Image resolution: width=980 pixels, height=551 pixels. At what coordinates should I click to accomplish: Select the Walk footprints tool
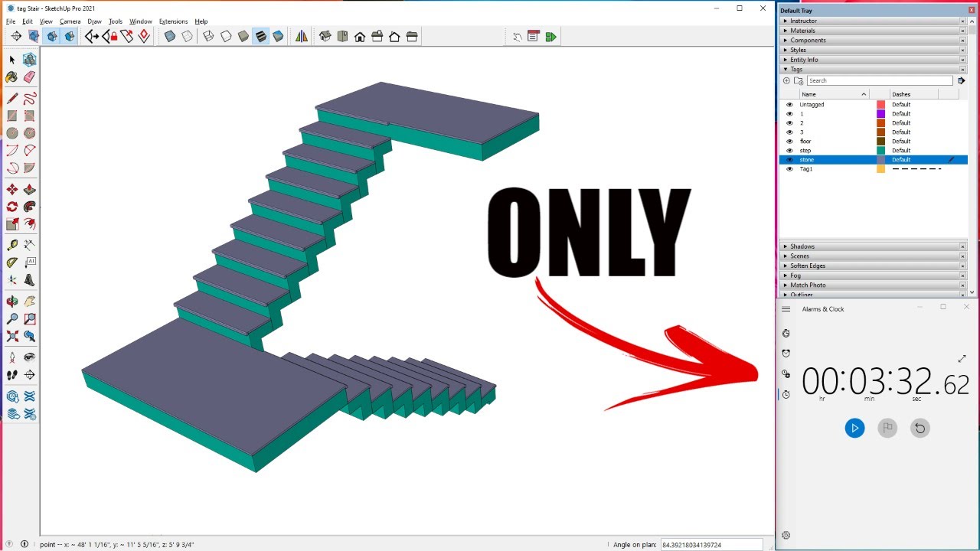pyautogui.click(x=12, y=375)
